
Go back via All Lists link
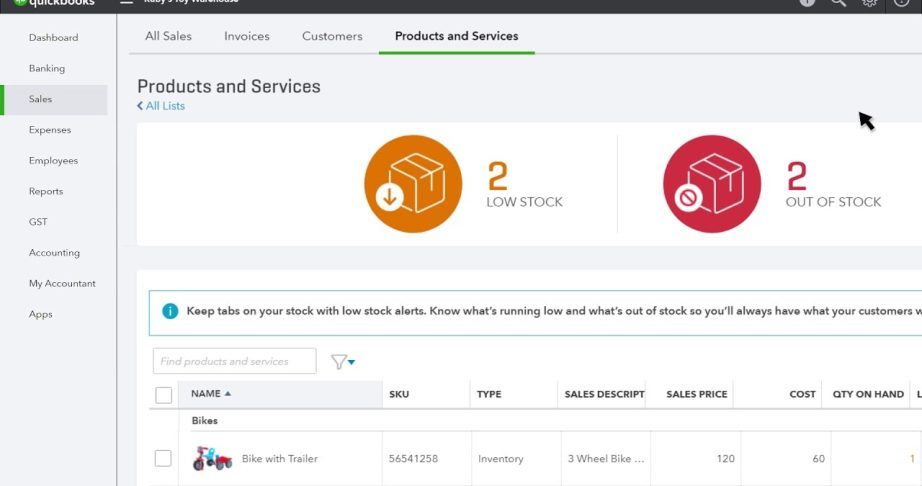click(x=161, y=106)
